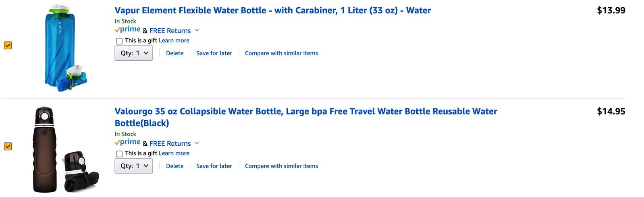Screen dimensions: 644x197
Task: Expand FREE Returns chevron on Vapur item
Action: (x=197, y=30)
